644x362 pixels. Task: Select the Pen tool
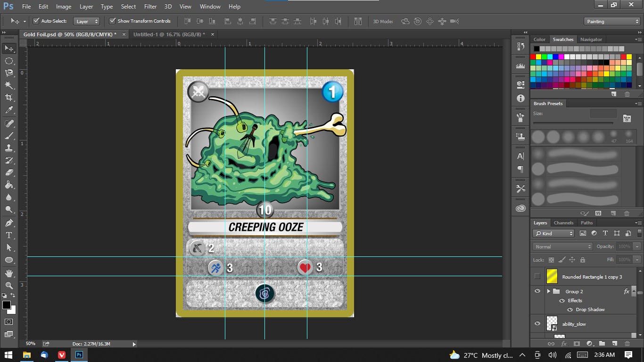[9, 223]
